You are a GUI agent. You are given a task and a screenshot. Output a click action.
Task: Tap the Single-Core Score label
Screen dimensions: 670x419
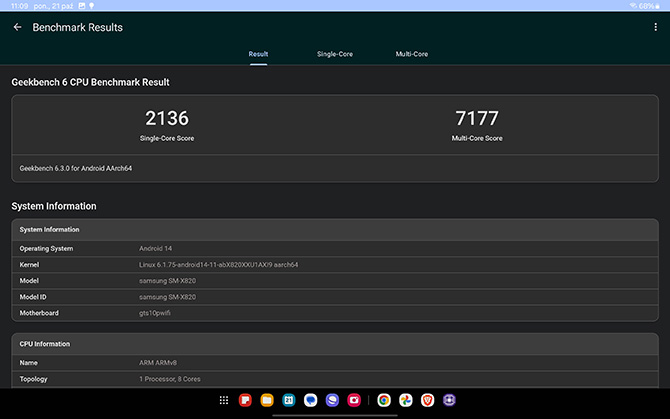click(167, 138)
